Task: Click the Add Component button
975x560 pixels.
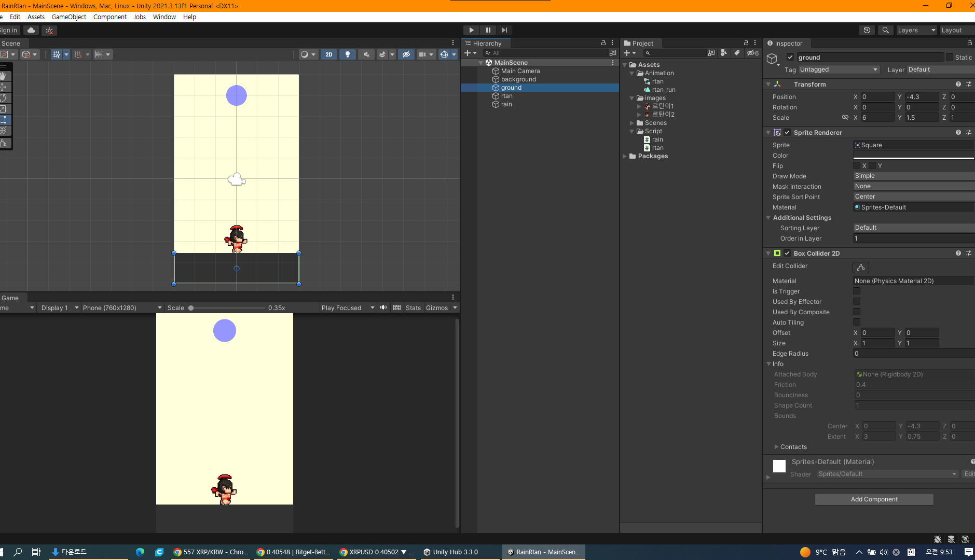Action: pyautogui.click(x=874, y=499)
